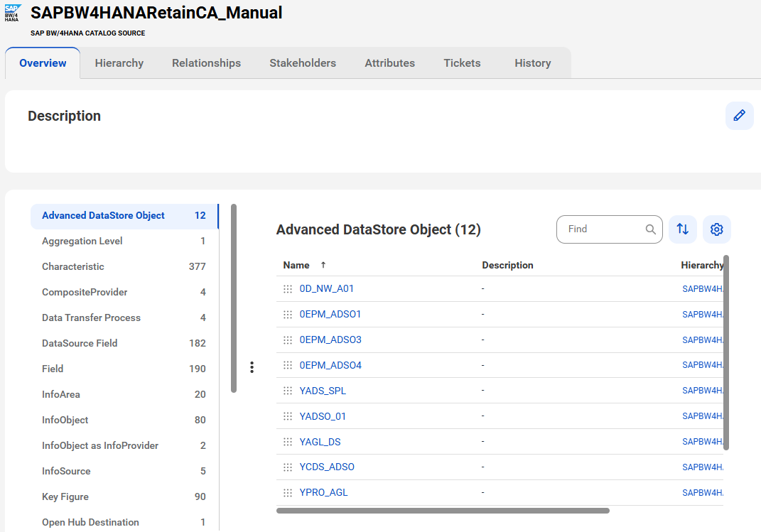Switch to the Overview tab
Screen dimensions: 761x532
pyautogui.click(x=43, y=63)
